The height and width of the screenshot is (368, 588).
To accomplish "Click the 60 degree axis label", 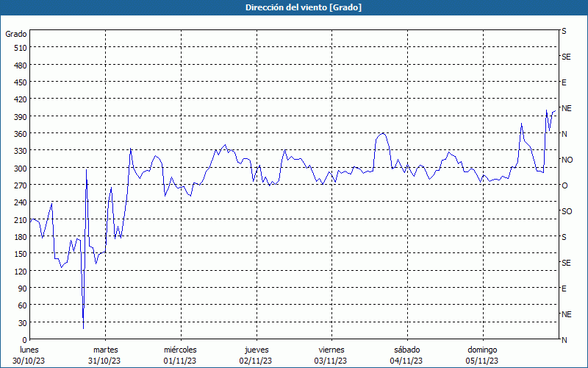I will (x=23, y=305).
